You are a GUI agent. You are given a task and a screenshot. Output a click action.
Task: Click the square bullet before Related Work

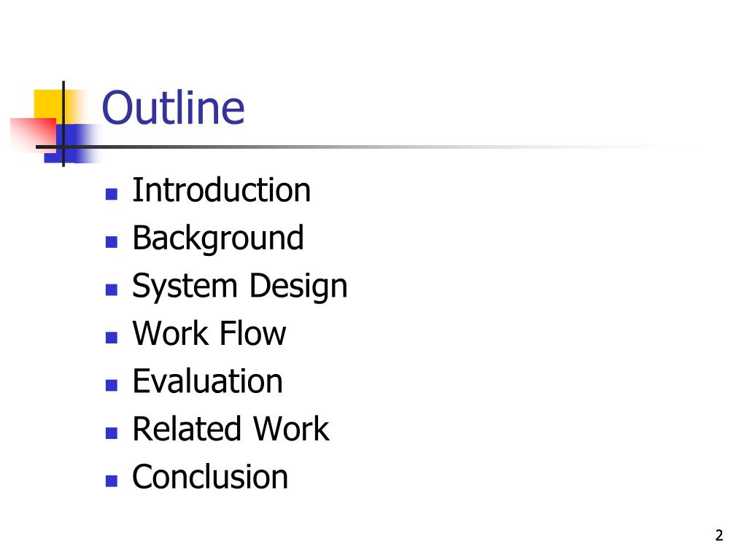pyautogui.click(x=112, y=433)
